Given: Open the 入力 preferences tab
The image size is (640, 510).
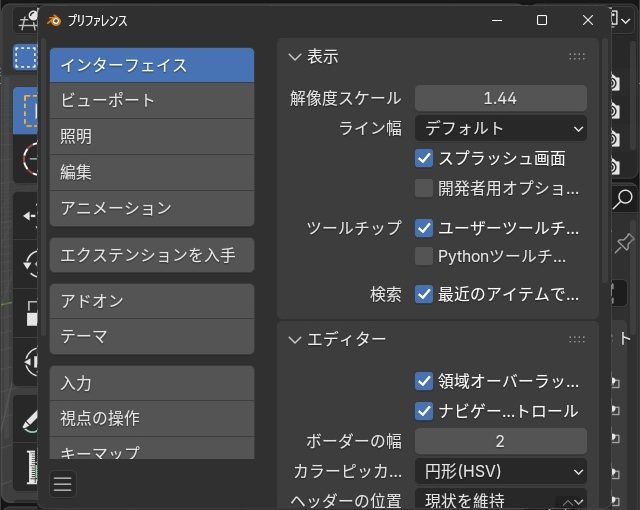Looking at the screenshot, I should [152, 383].
